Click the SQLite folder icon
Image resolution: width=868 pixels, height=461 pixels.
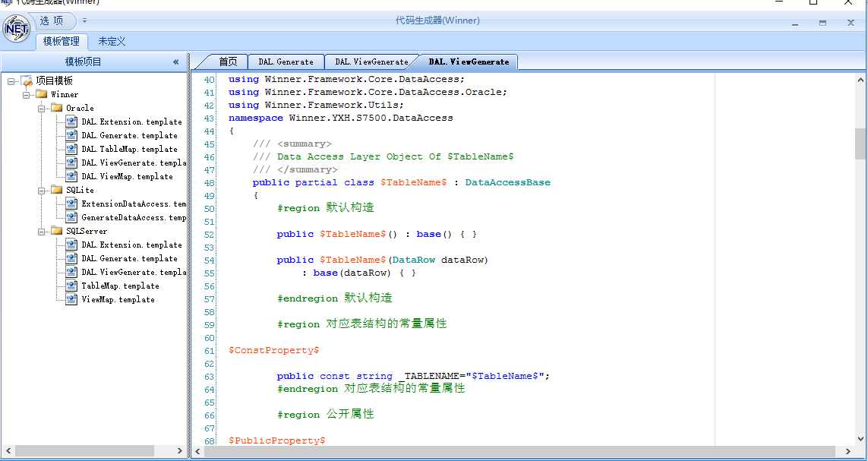tap(56, 189)
